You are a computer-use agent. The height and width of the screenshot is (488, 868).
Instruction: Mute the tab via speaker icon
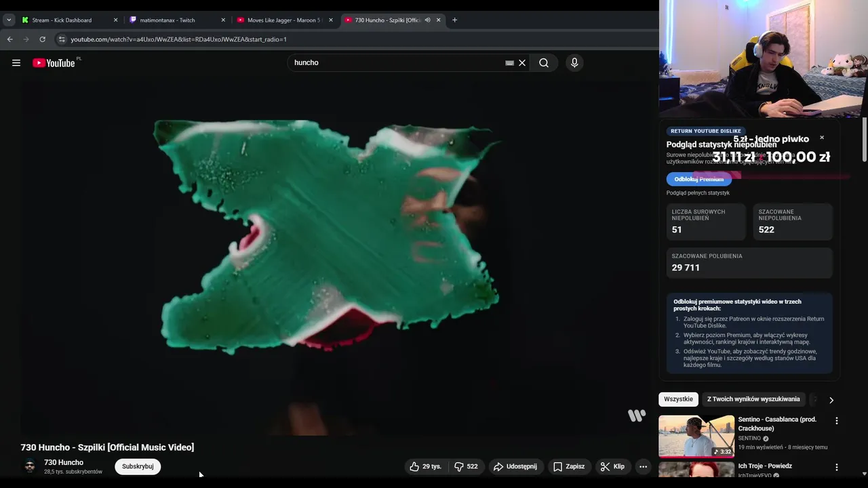[427, 20]
